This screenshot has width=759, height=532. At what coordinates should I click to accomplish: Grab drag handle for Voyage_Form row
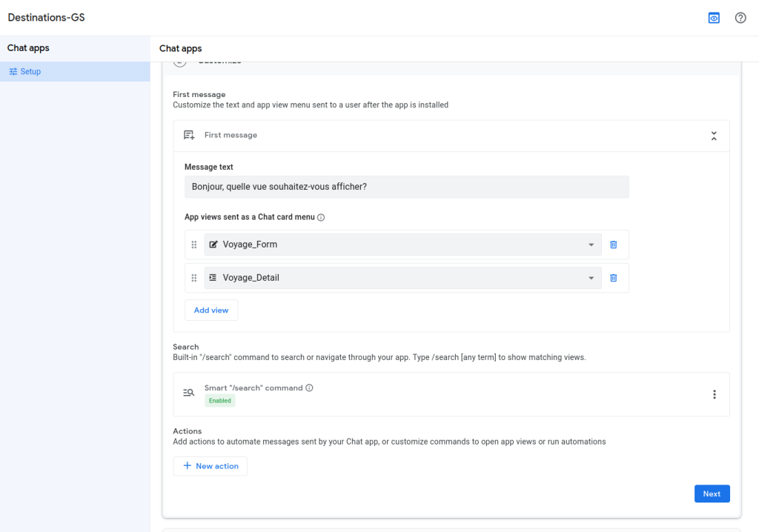click(x=194, y=245)
